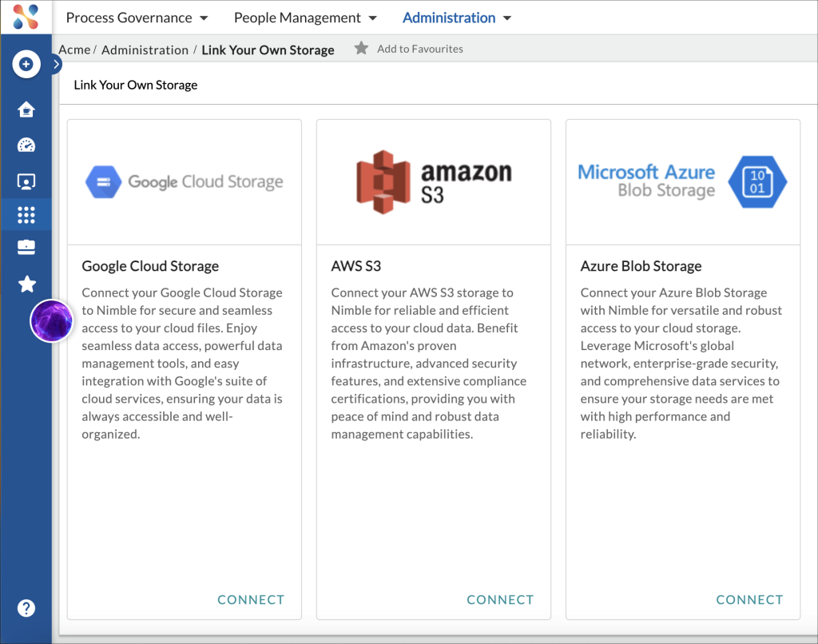This screenshot has height=644, width=818.
Task: Click the Add to Favourites star icon
Action: [361, 48]
